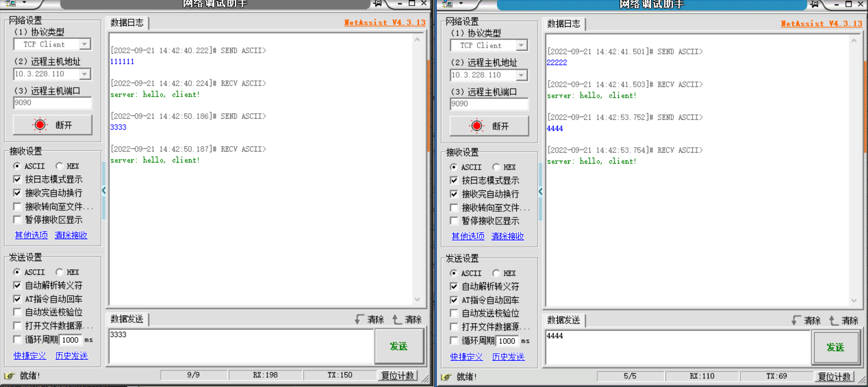
Task: Click the 9/9 status bar entry
Action: tap(193, 375)
